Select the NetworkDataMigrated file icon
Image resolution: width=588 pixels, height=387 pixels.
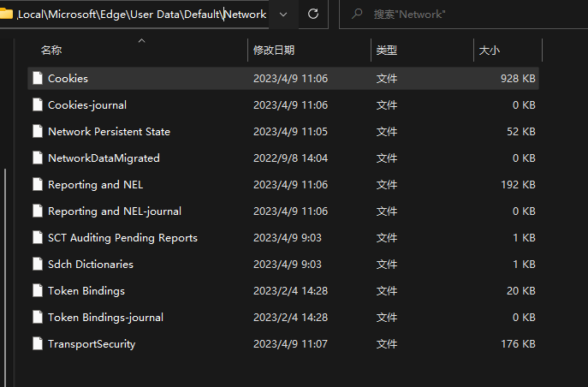(x=38, y=158)
